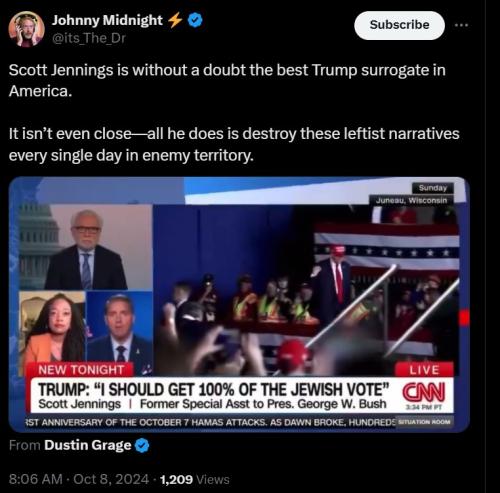Click Dustin Grage's verified badge
The image size is (500, 493).
pyautogui.click(x=142, y=446)
